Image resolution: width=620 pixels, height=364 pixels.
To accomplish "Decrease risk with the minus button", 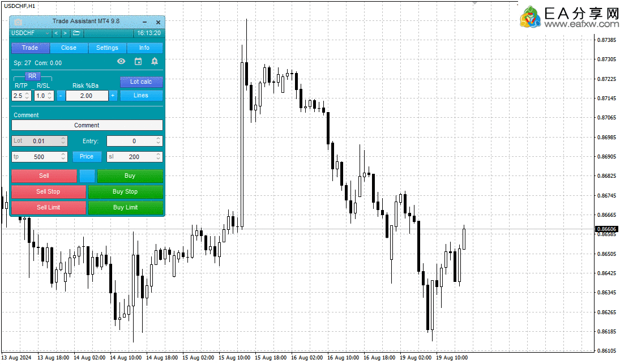I will [61, 96].
